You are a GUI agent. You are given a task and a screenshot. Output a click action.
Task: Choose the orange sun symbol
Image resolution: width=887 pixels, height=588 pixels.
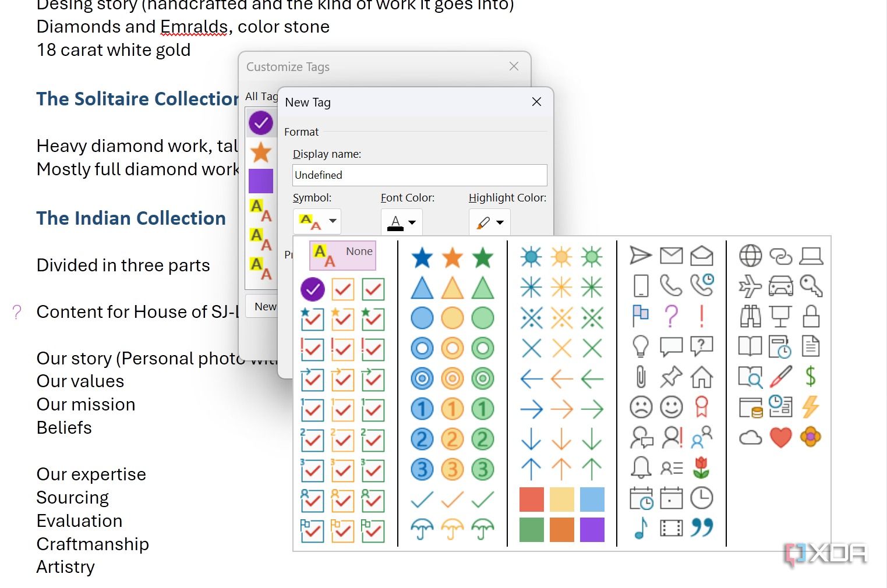(x=562, y=257)
